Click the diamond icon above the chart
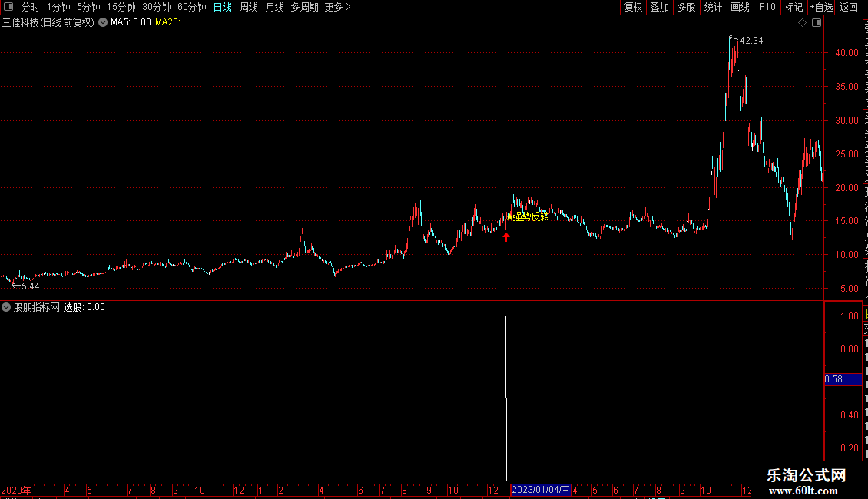Viewport: 868px width, 499px height. [802, 23]
